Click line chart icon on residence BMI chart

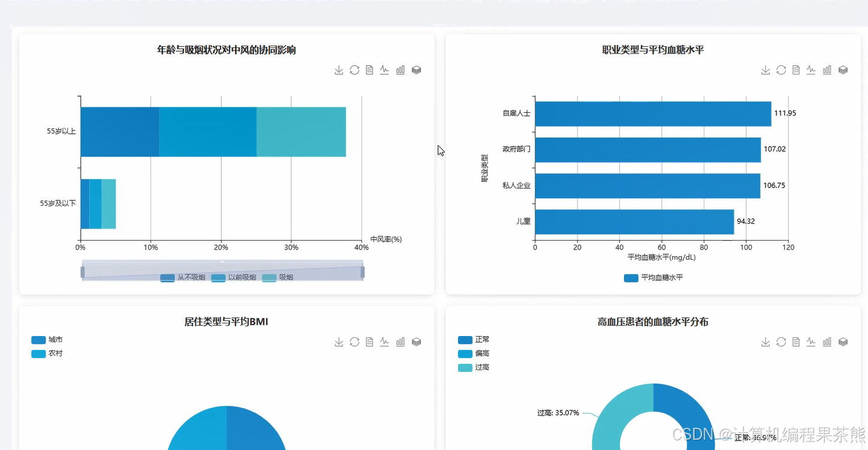384,342
